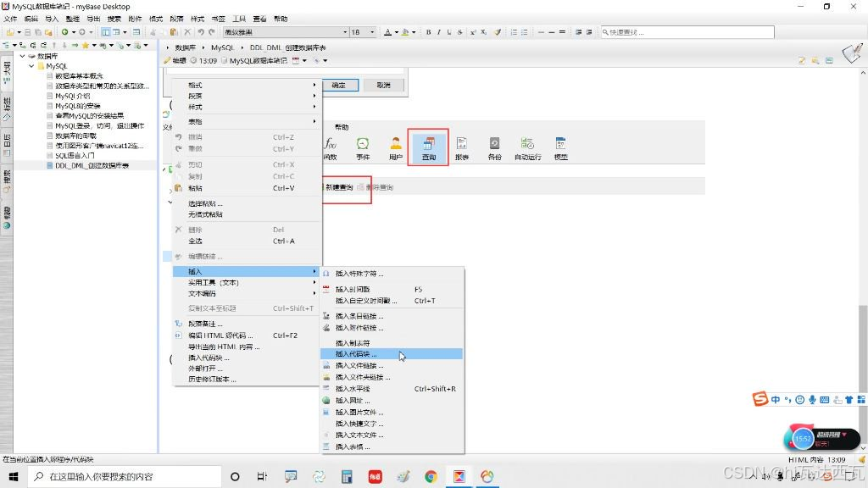The image size is (868, 488).
Task: Collapse the MySQL tree node
Action: tap(31, 66)
